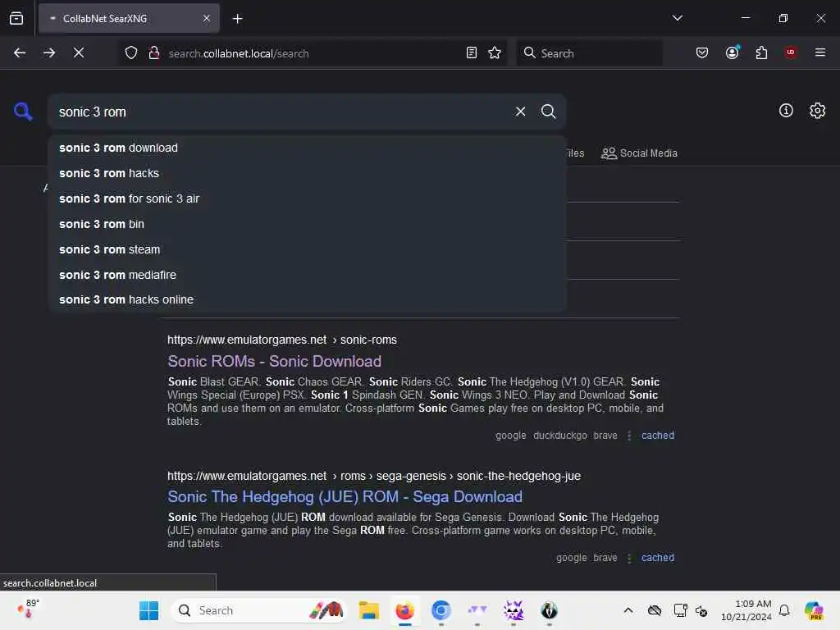840x630 pixels.
Task: Show hidden system tray icons
Action: pos(628,610)
